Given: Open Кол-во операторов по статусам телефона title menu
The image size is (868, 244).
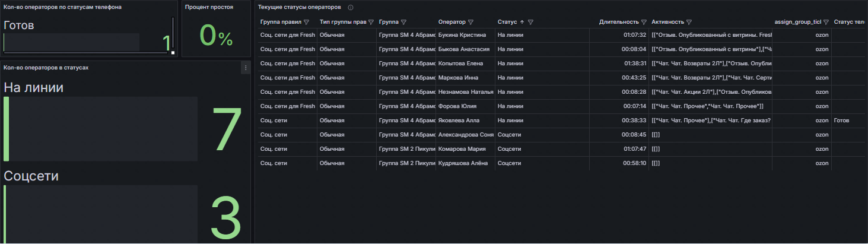Looking at the screenshot, I should tap(62, 7).
